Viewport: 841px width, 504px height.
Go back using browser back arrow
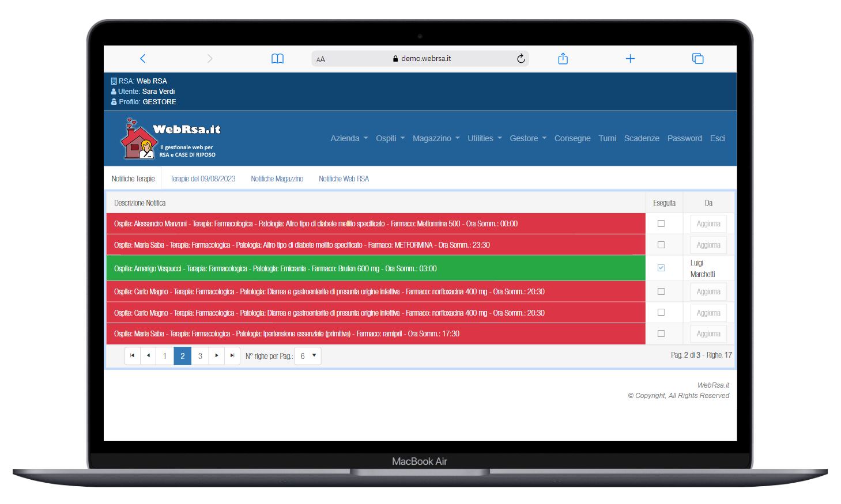[x=143, y=59]
